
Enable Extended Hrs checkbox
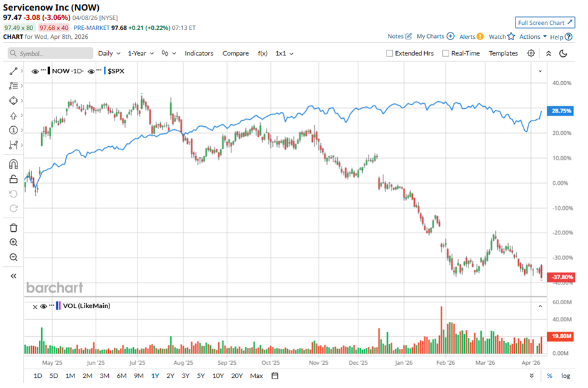pyautogui.click(x=390, y=54)
